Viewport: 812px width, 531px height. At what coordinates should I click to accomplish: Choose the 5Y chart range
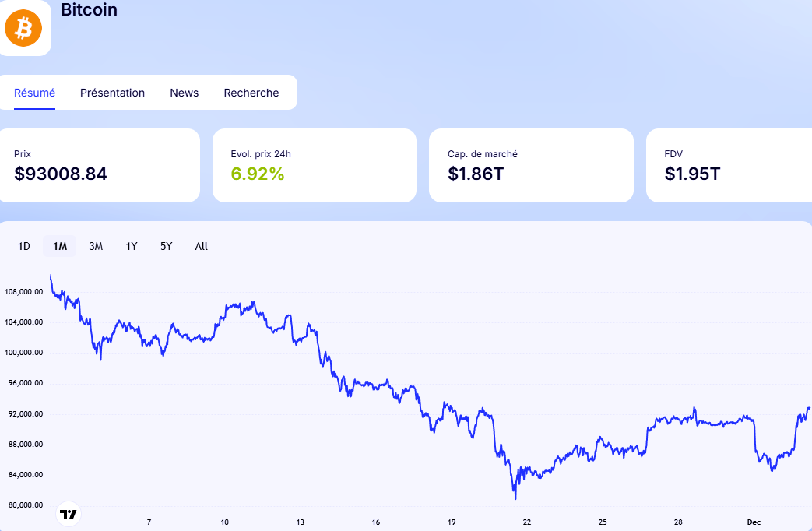pos(167,246)
